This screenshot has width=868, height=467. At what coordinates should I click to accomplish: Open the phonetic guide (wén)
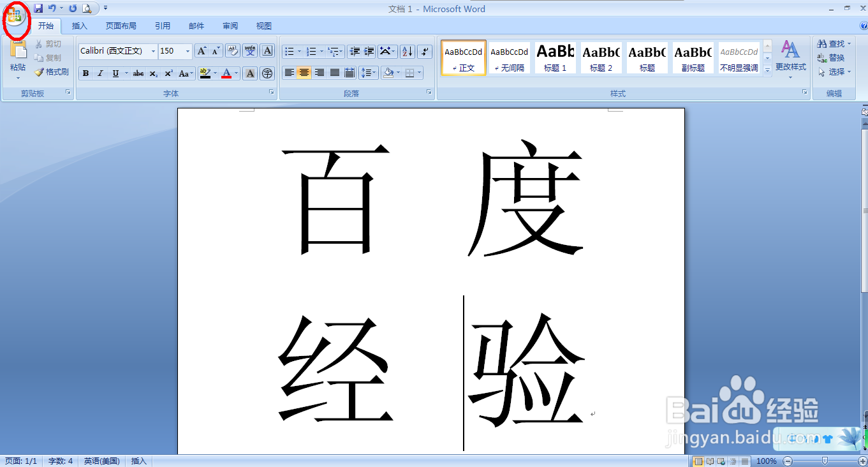tap(250, 51)
